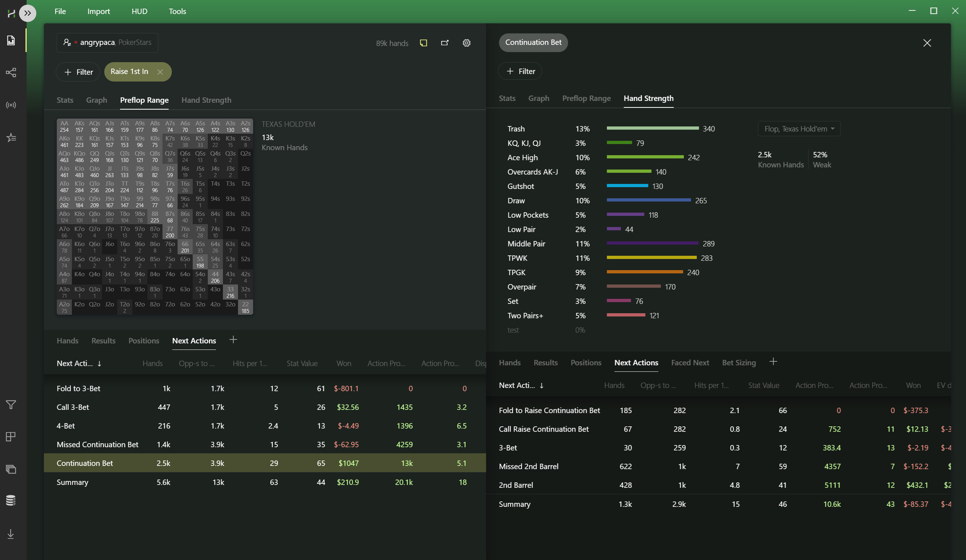Click the Results tab bottom left panel
The width and height of the screenshot is (966, 560).
(103, 341)
